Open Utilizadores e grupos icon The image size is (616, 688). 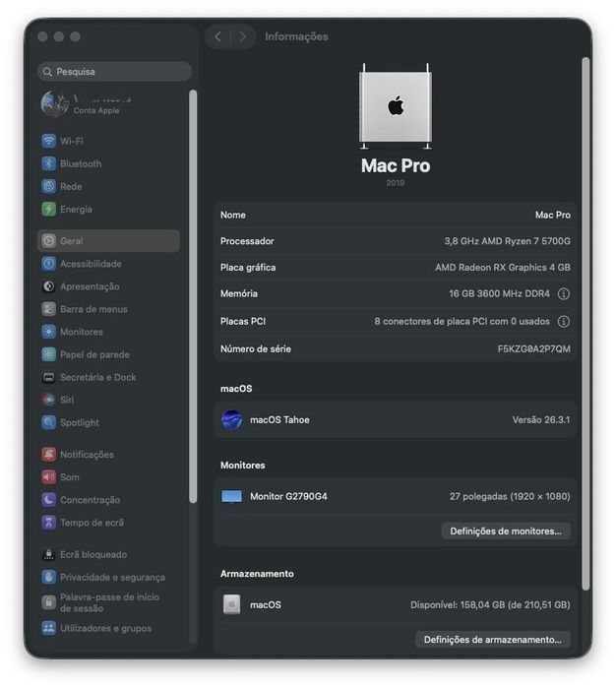[48, 628]
